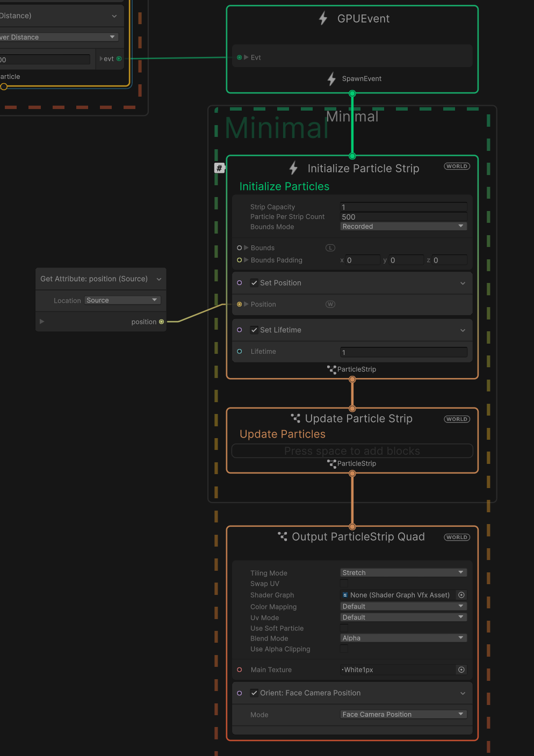Image resolution: width=534 pixels, height=756 pixels.
Task: Click the Bounds Padding z field
Action: pyautogui.click(x=450, y=260)
